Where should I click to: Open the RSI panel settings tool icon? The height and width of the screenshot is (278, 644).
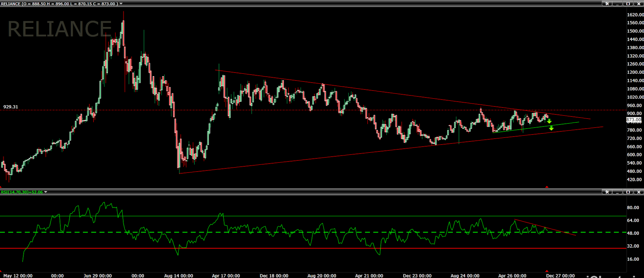[607, 192]
